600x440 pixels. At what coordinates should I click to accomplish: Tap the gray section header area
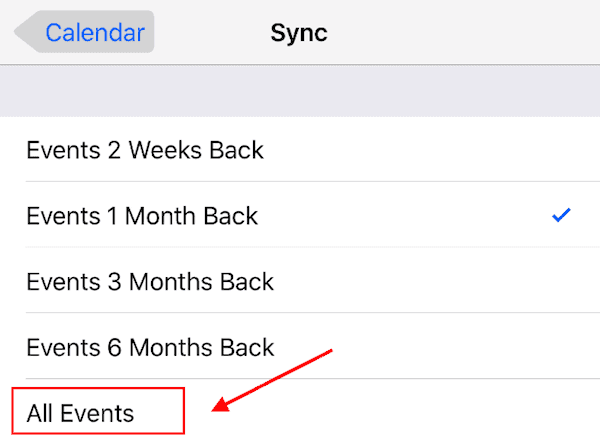300,91
